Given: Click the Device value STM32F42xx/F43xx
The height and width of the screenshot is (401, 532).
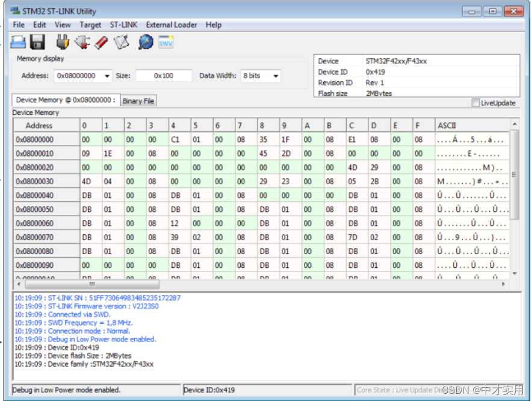Looking at the screenshot, I should [396, 61].
